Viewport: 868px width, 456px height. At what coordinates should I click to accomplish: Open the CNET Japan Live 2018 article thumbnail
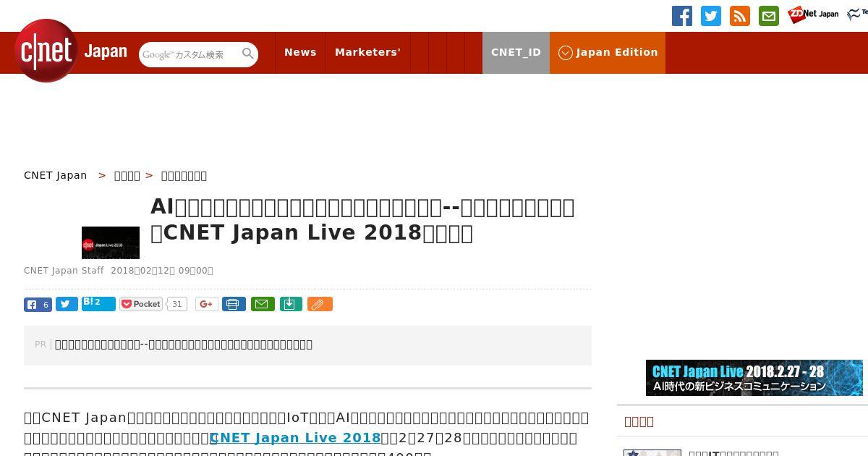pos(111,242)
